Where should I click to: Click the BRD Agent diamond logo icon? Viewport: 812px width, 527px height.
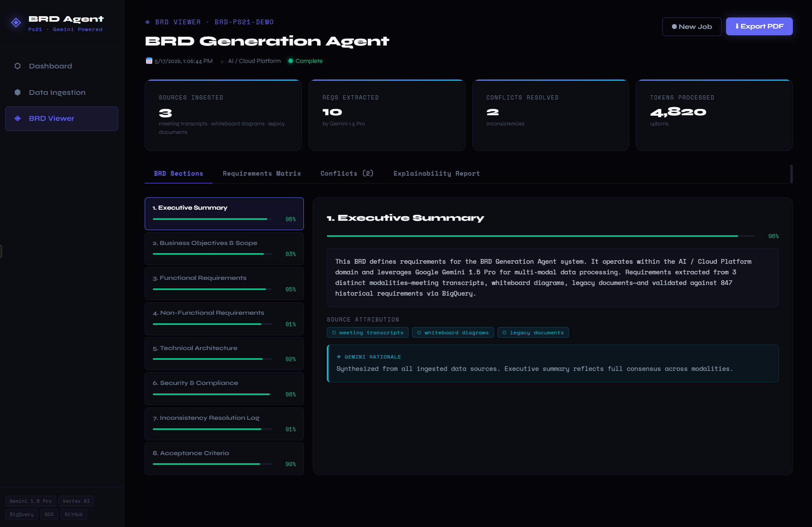(x=16, y=23)
